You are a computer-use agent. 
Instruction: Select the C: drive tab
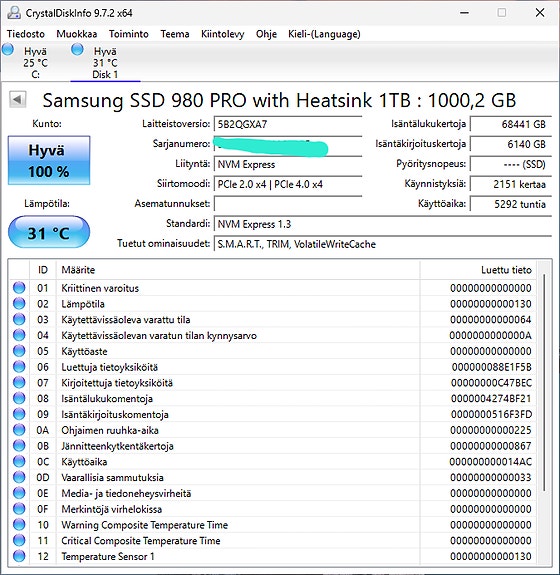coord(35,62)
